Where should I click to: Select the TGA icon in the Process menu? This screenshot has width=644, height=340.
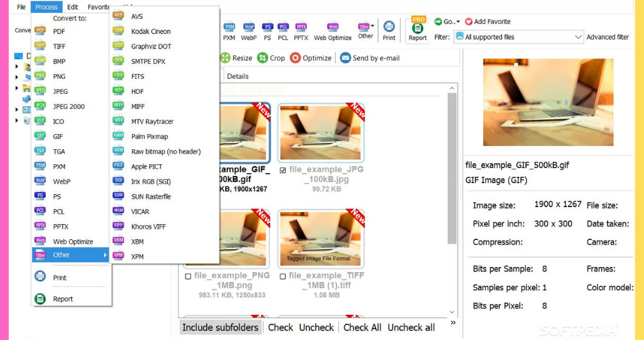click(40, 151)
